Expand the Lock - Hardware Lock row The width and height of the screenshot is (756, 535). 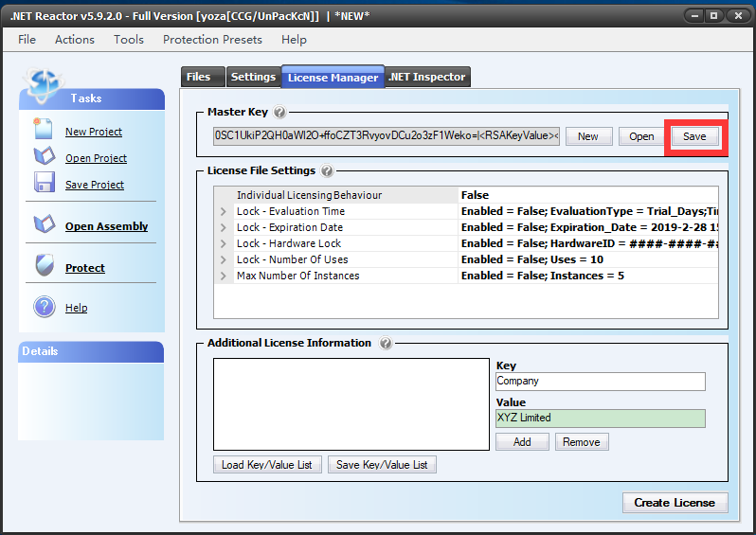point(223,244)
